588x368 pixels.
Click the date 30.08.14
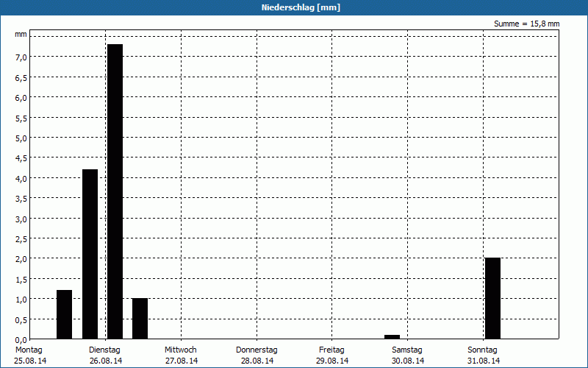tap(408, 361)
